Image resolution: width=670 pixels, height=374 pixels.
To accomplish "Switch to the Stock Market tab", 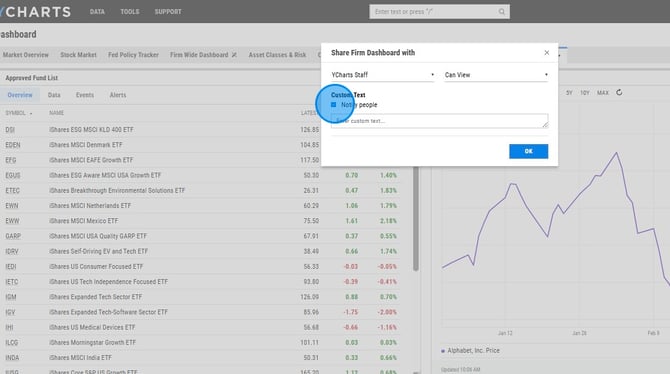I will [78, 55].
